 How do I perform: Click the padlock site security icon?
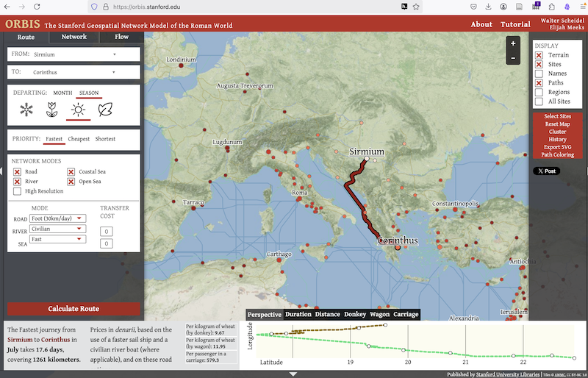(x=106, y=7)
